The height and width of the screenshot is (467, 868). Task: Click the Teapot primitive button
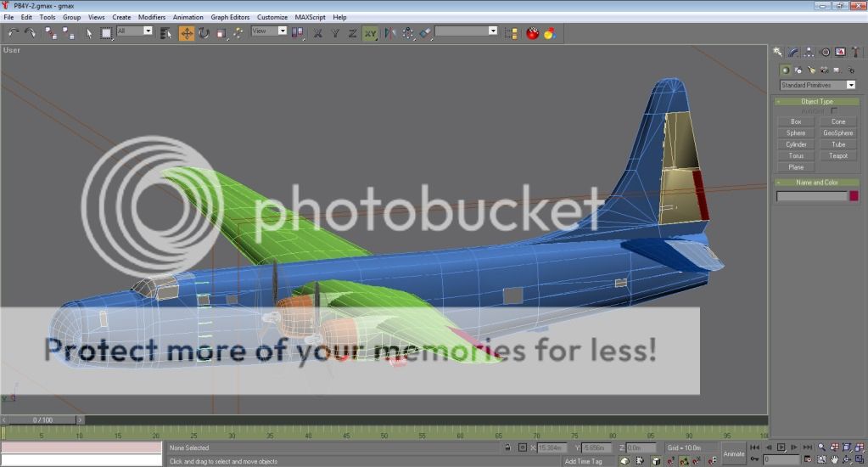coord(837,155)
